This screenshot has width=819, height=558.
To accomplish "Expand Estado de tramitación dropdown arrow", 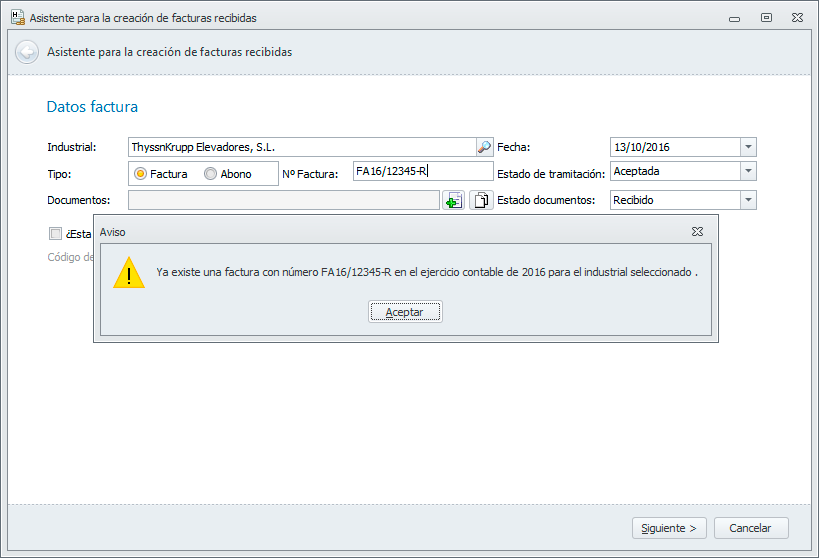I will (748, 171).
